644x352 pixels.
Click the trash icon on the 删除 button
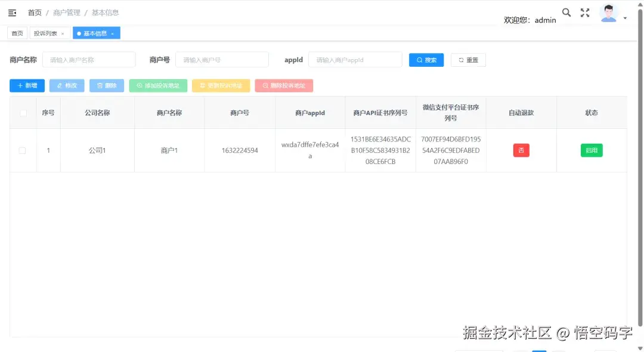click(98, 85)
